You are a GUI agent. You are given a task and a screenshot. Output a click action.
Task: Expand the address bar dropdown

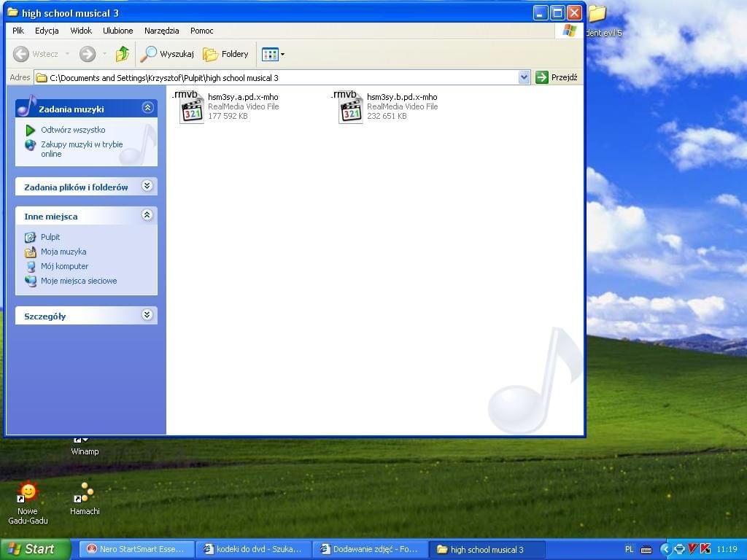point(524,77)
